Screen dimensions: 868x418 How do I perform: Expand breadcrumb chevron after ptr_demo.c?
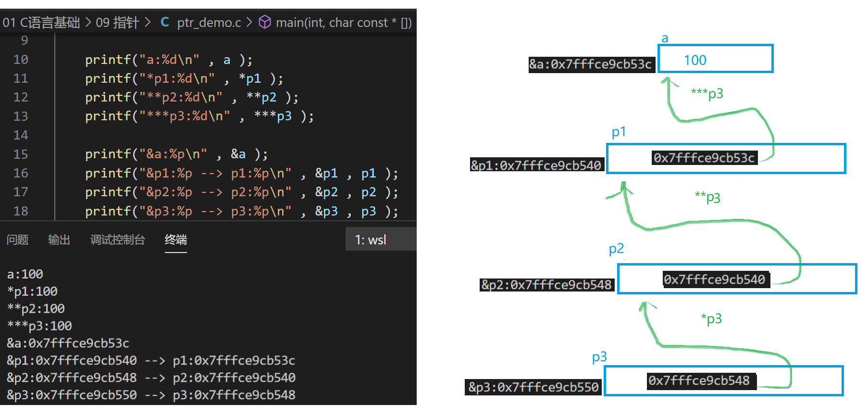coord(249,23)
